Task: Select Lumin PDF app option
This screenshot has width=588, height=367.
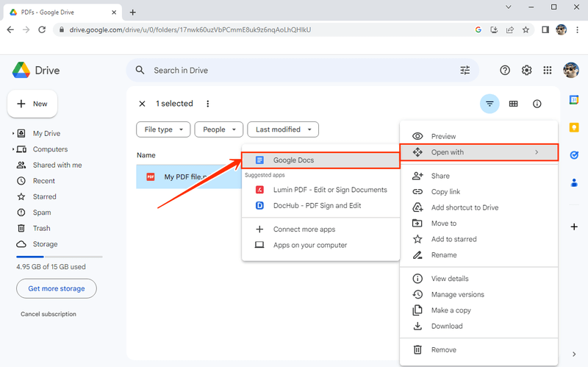Action: 320,190
